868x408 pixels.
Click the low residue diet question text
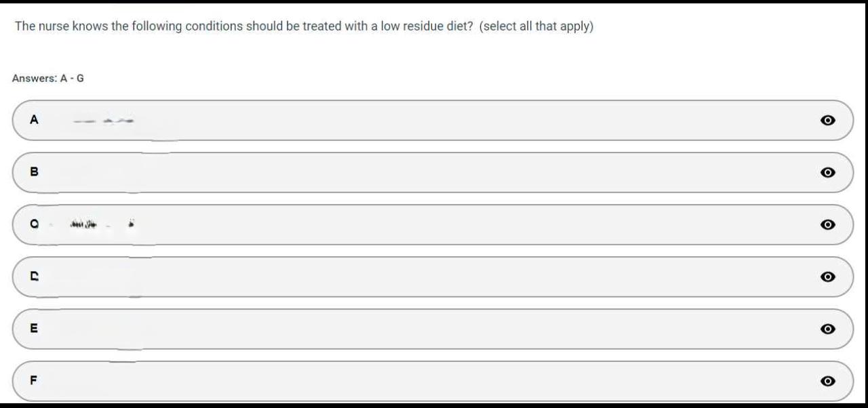244,27
